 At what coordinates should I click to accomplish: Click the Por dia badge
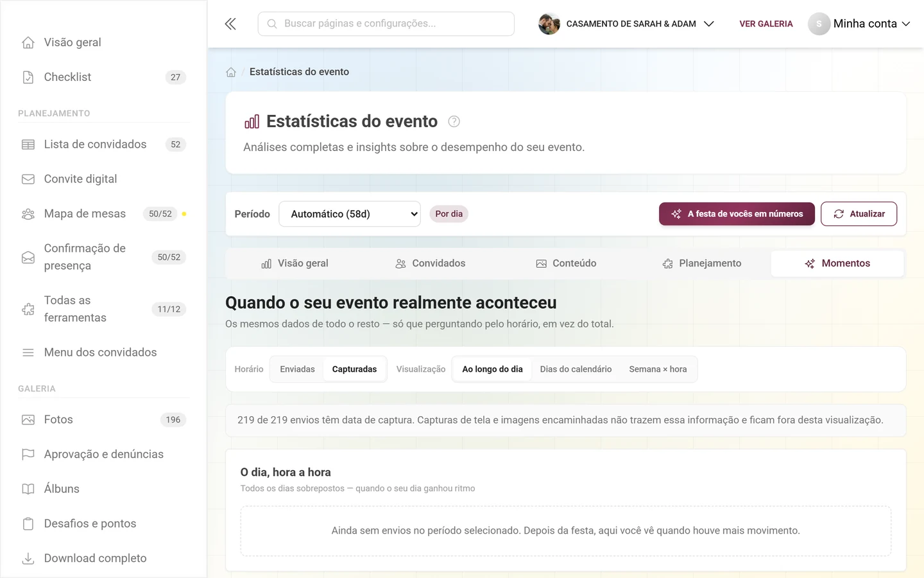click(449, 214)
